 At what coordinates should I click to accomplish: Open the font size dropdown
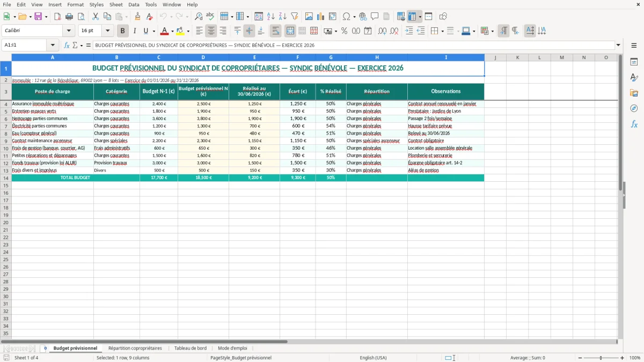[x=108, y=31]
